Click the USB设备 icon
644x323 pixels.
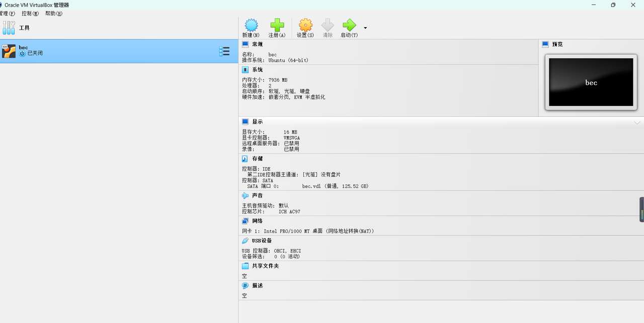[246, 240]
